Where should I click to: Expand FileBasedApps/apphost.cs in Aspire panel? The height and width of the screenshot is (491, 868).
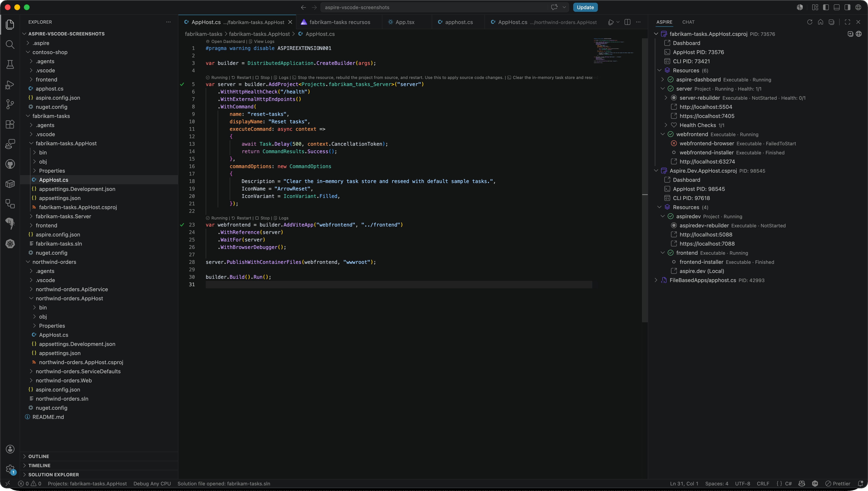(x=656, y=280)
